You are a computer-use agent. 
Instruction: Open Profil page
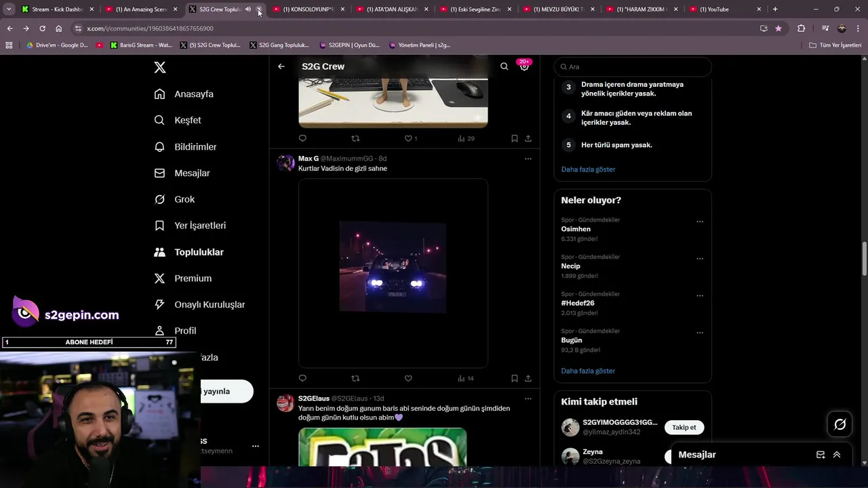(x=175, y=331)
